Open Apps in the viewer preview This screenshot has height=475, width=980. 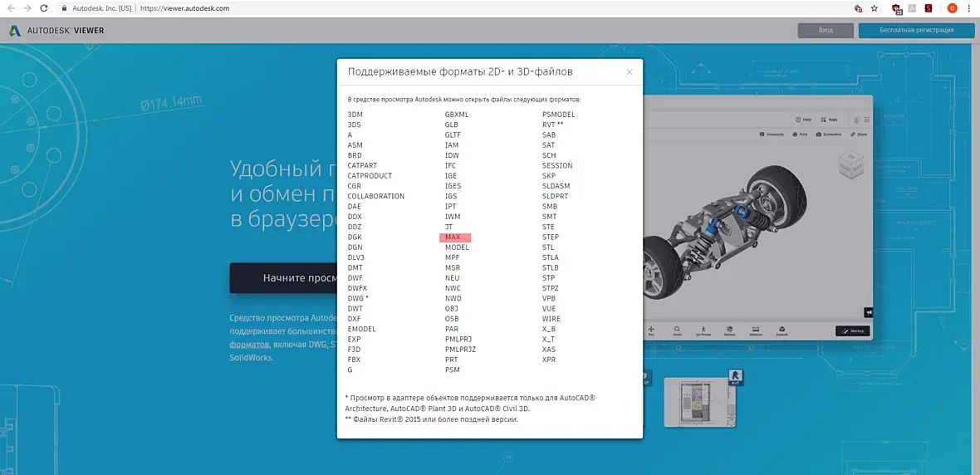(830, 119)
